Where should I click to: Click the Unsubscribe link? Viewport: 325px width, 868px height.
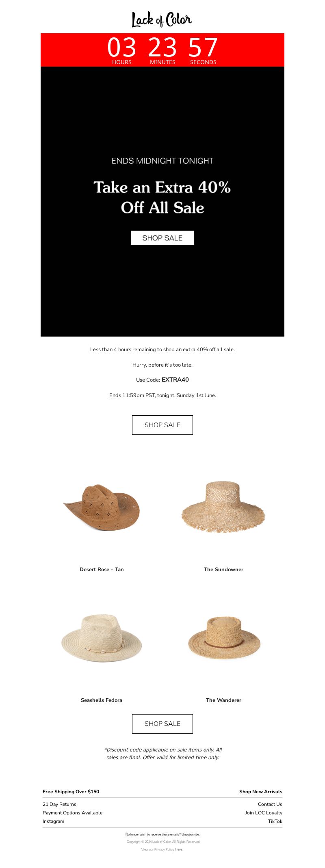[191, 835]
